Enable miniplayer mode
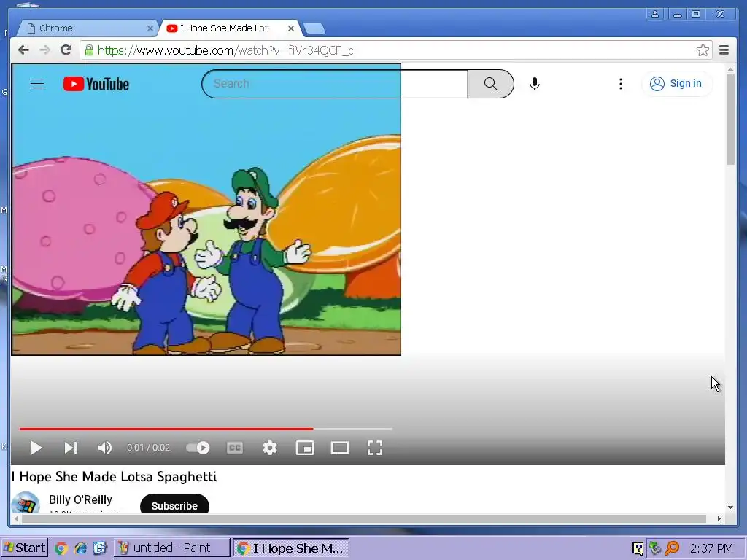The height and width of the screenshot is (560, 747). pyautogui.click(x=305, y=448)
